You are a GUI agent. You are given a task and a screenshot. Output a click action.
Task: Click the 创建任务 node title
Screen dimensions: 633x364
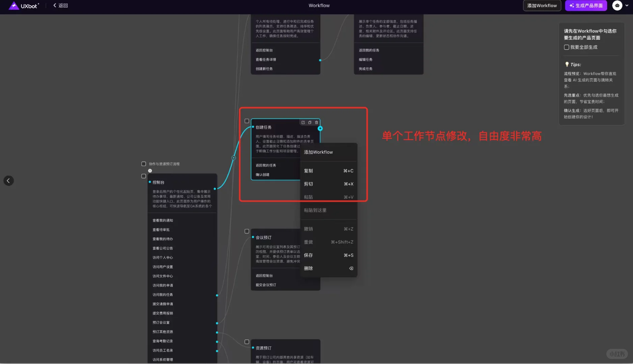[x=264, y=127]
